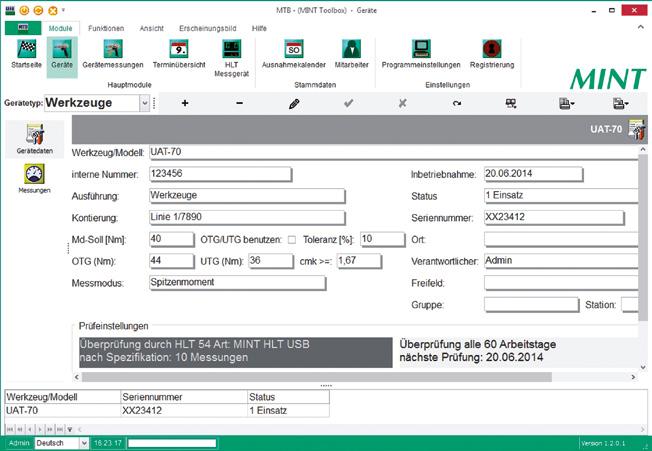The width and height of the screenshot is (652, 451).
Task: Select the Geräte module icon
Action: tap(62, 55)
